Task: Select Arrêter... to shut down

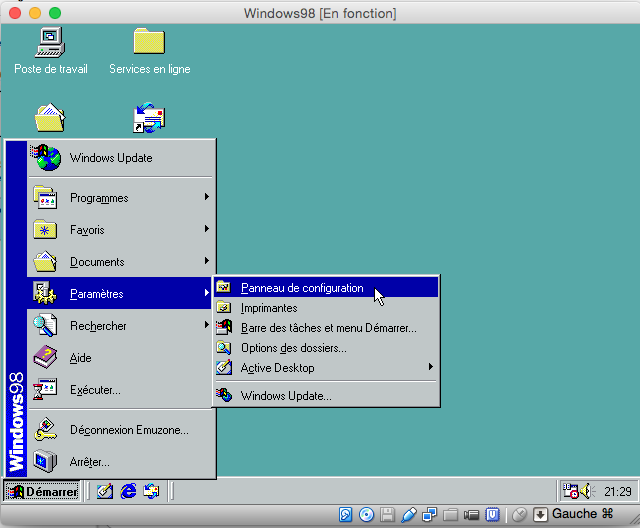Action: click(121, 461)
